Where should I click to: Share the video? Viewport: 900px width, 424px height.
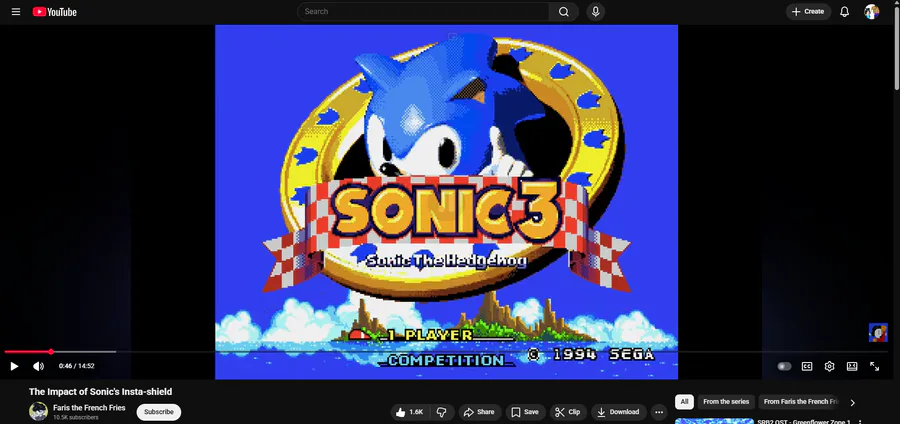[x=479, y=412]
